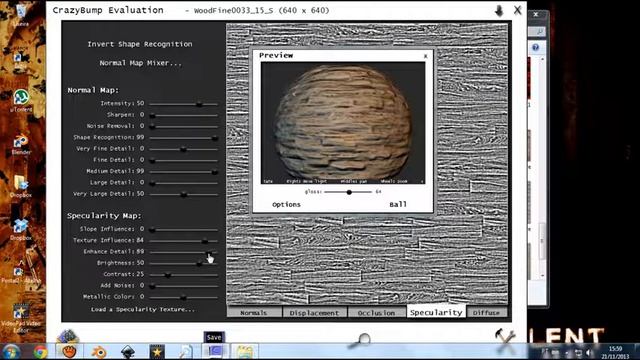Click the Save tooltip button in CrazyBump
The height and width of the screenshot is (360, 640).
[x=214, y=337]
